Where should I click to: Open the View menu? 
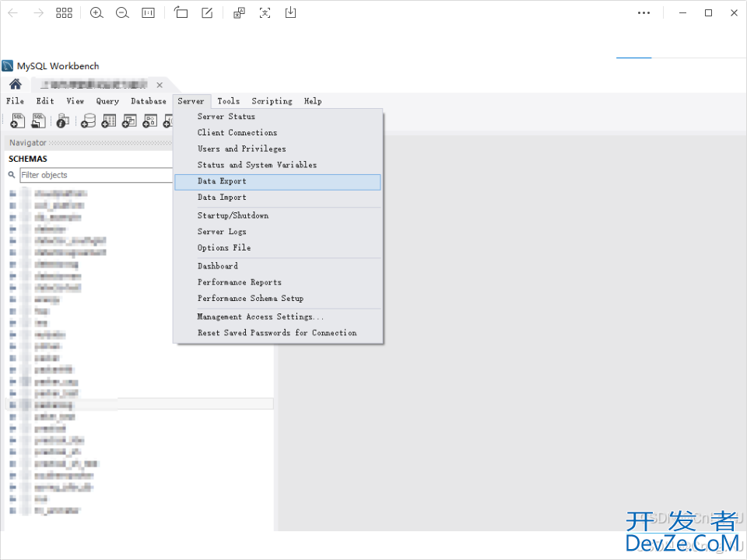(75, 101)
